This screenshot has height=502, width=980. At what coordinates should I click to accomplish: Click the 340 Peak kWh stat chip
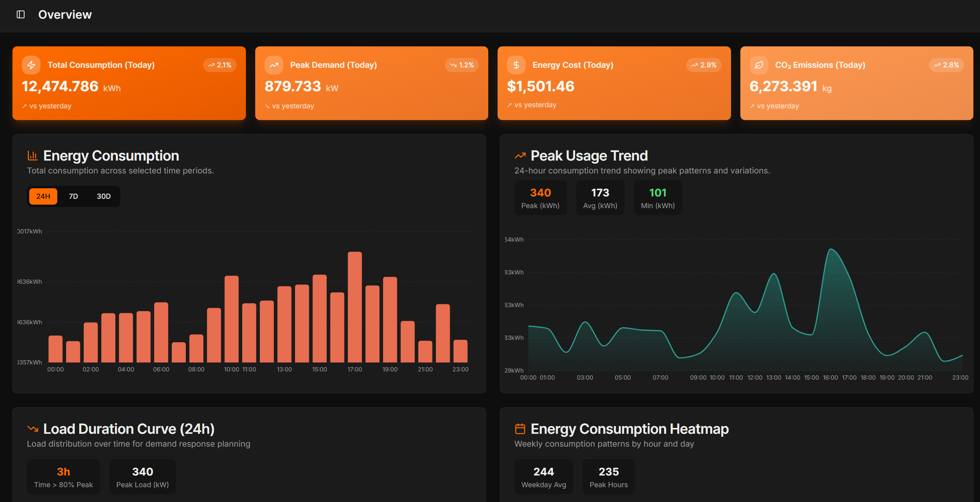(540, 197)
